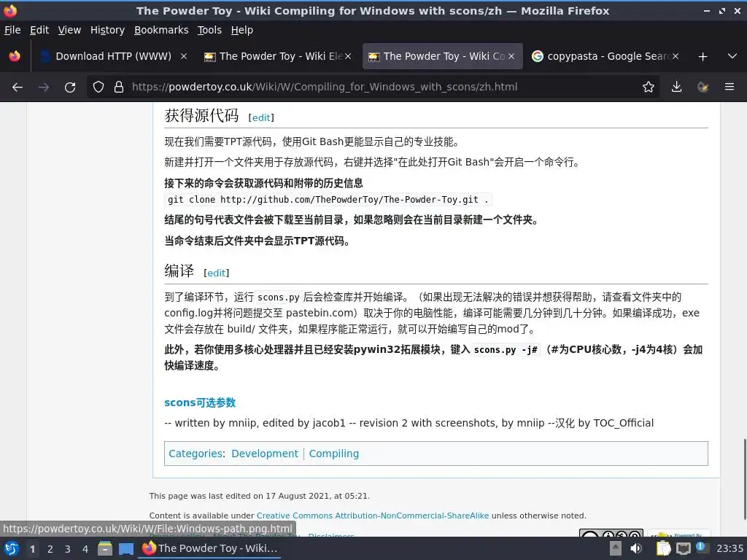The width and height of the screenshot is (747, 560).
Task: Click the 23:35 taskbar clock
Action: coord(729,548)
